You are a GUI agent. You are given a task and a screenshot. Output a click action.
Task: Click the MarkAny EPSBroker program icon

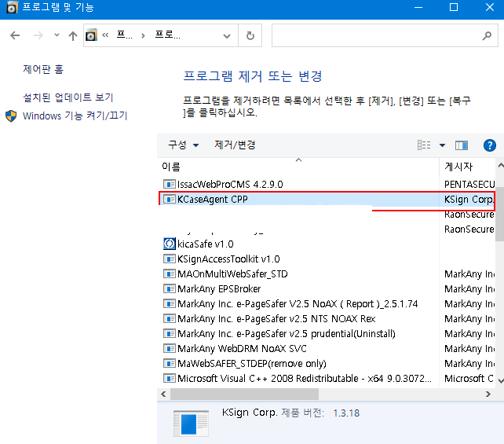169,289
